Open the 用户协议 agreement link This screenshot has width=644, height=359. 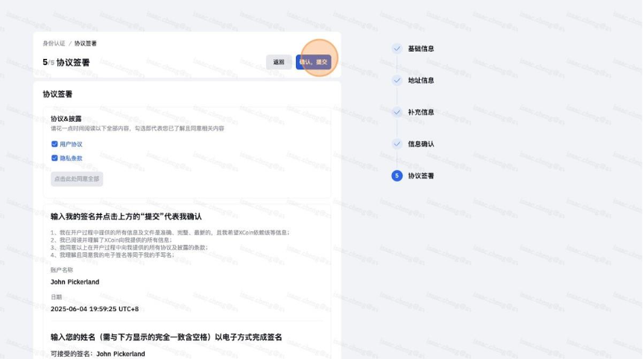[x=71, y=144]
